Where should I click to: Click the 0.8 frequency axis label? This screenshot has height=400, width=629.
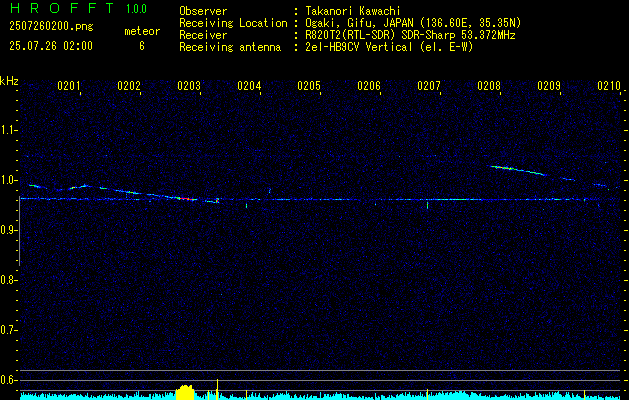[x=8, y=280]
